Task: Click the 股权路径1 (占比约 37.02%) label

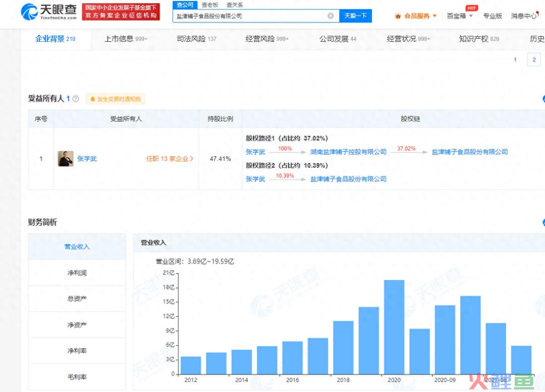Action: pos(287,138)
